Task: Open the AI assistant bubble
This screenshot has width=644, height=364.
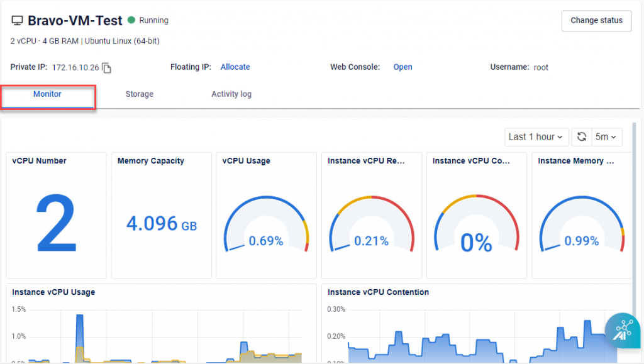Action: pos(622,330)
